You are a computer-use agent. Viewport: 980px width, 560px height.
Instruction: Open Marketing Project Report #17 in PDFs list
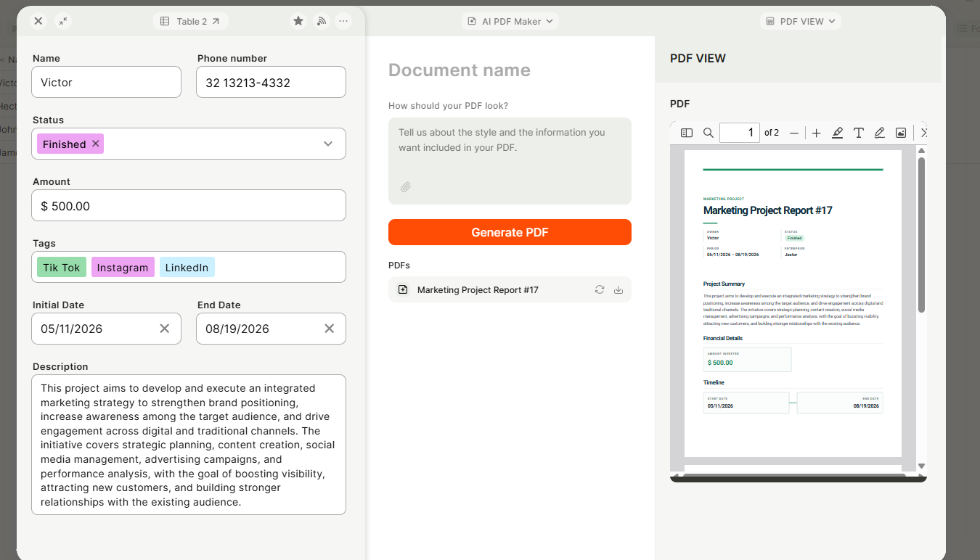[510, 289]
